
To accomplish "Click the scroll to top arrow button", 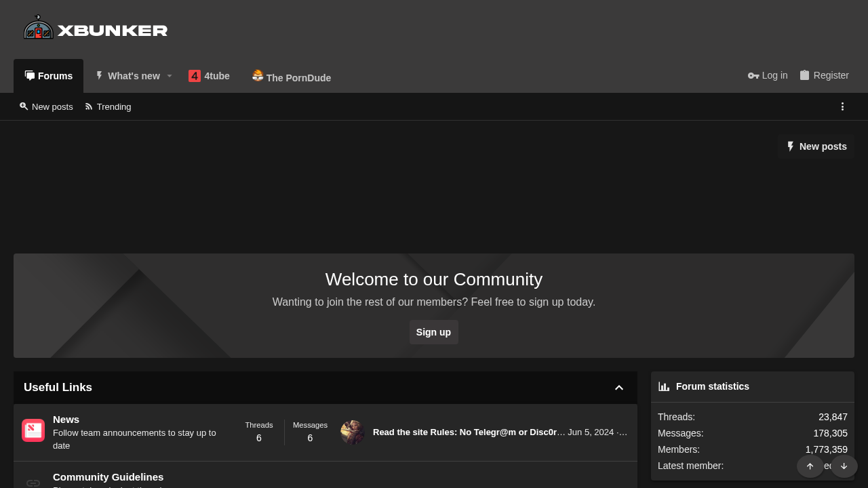I will pos(810,466).
